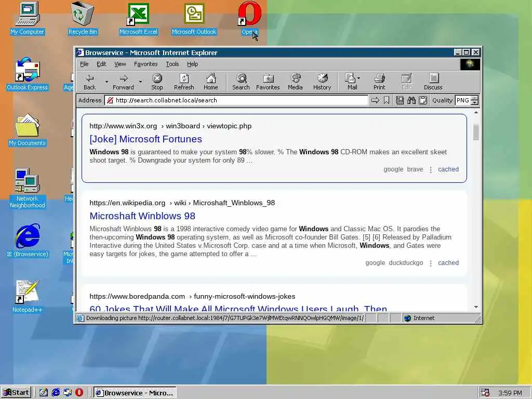
Task: Click the clipboard icon in address toolbar
Action: pos(423,100)
